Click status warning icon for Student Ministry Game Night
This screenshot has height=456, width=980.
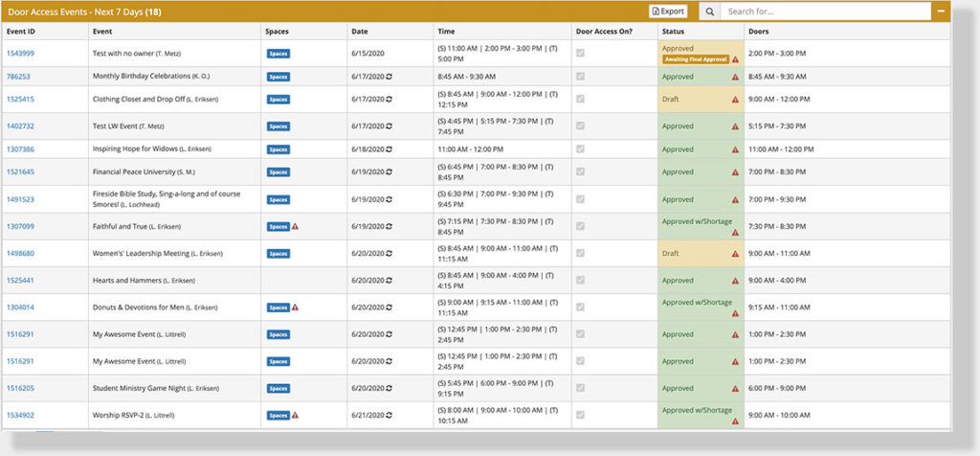pos(736,388)
